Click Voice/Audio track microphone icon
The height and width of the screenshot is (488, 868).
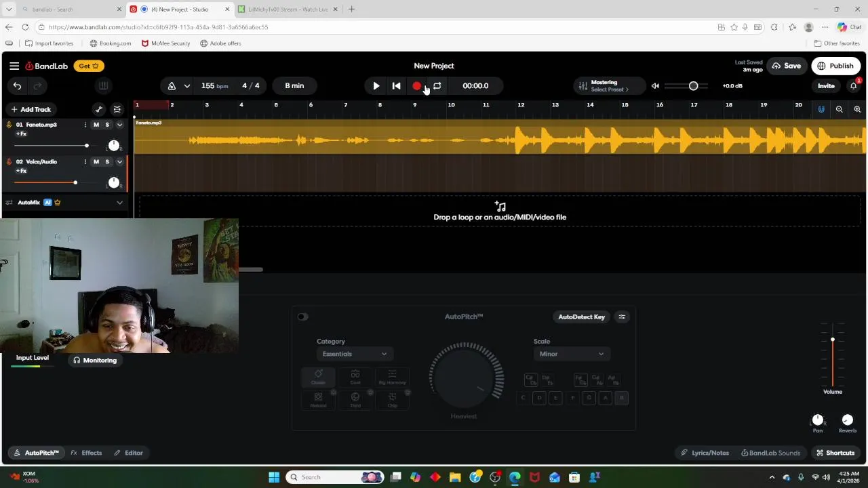pyautogui.click(x=9, y=162)
